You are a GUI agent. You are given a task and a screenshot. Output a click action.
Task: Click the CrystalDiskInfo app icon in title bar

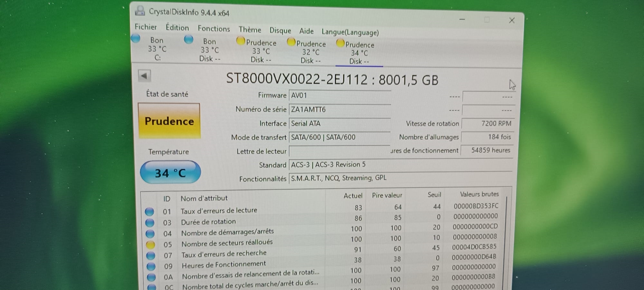(x=140, y=11)
